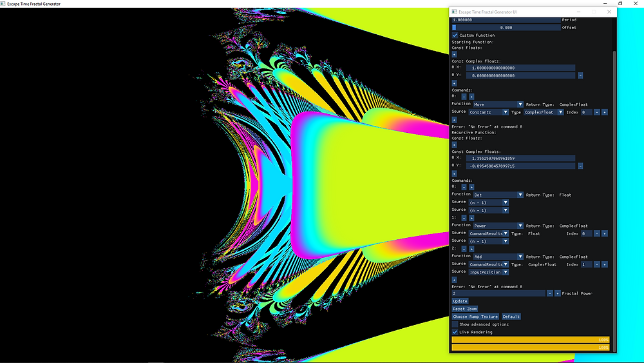The width and height of the screenshot is (644, 363).
Task: Insert a command using plus above Add function
Action: (x=471, y=249)
